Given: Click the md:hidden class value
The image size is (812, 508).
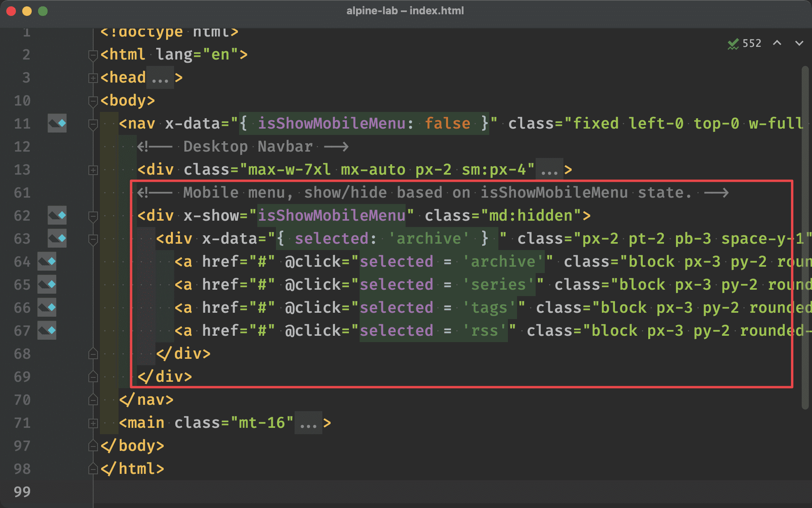Looking at the screenshot, I should [531, 216].
